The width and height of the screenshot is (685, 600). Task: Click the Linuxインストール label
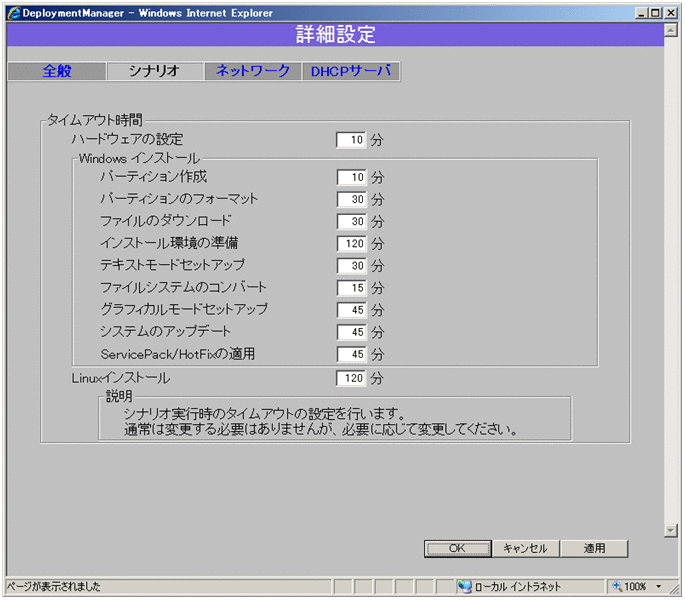tap(121, 378)
